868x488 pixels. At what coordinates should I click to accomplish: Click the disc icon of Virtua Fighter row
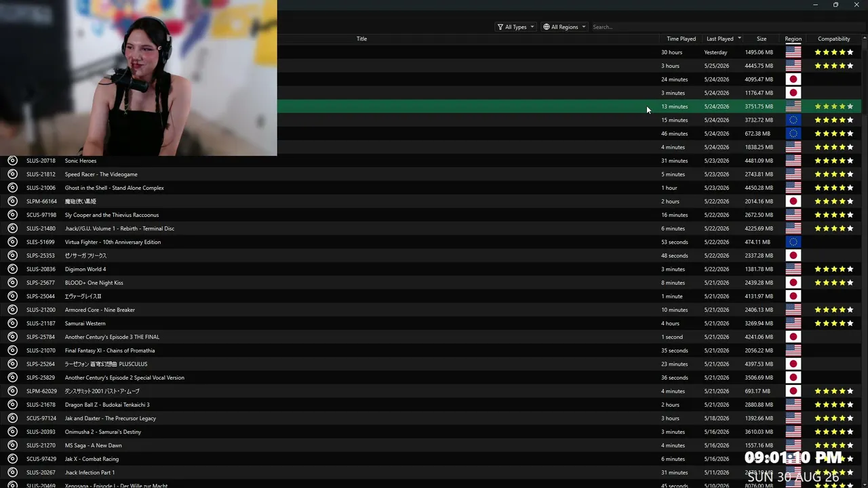12,242
